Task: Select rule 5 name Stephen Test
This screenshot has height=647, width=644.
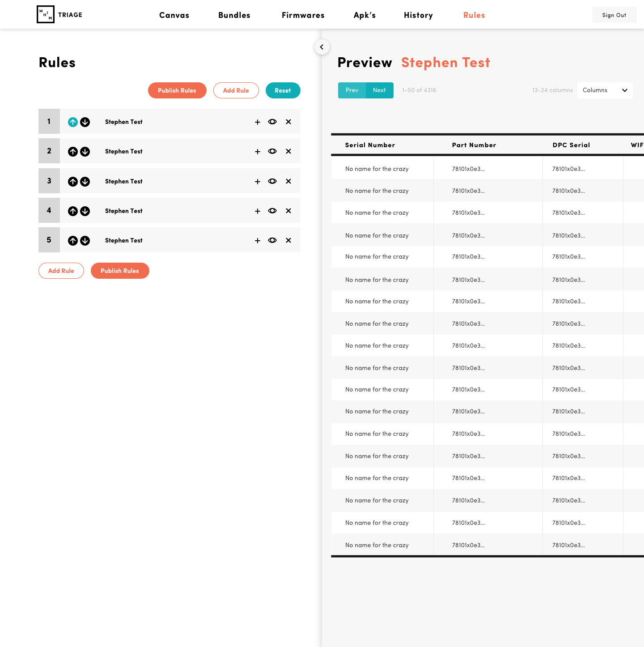Action: (x=124, y=240)
